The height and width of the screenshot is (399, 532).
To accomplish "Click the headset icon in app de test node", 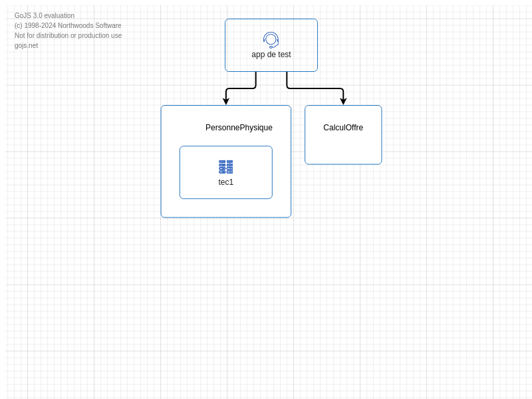I will pos(271,40).
